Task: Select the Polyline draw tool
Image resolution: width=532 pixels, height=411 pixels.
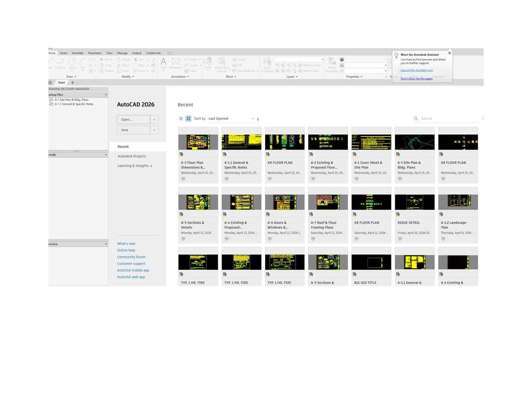Action: (60, 63)
